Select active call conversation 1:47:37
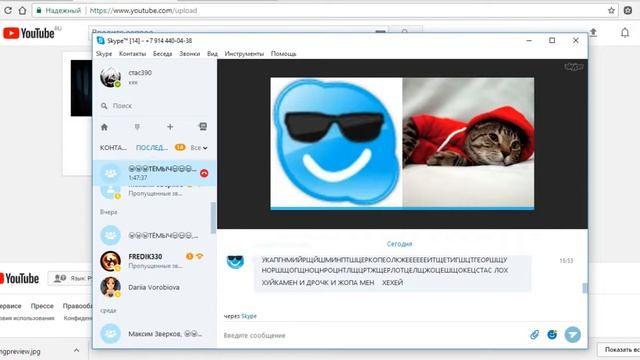This screenshot has width=640, height=360. click(154, 173)
